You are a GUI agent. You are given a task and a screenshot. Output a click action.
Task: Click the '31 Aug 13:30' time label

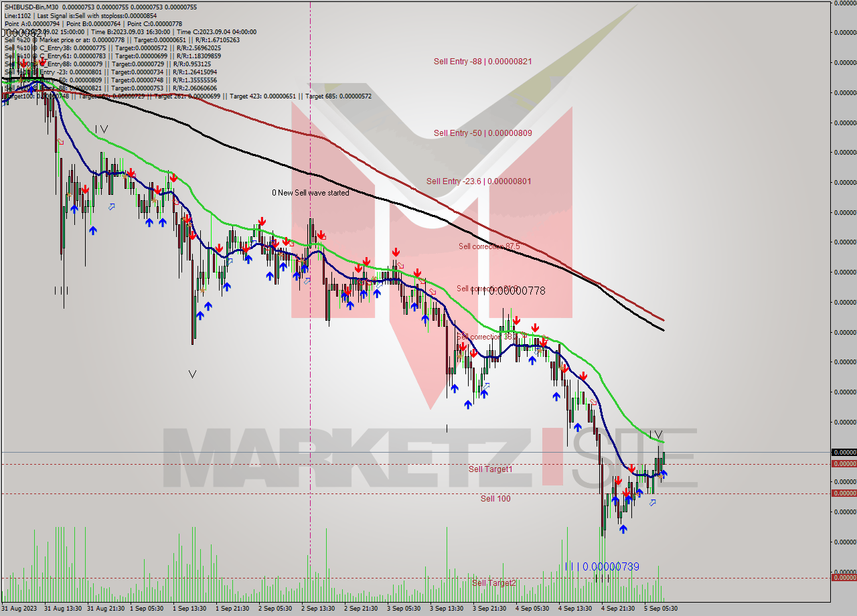[x=63, y=609]
